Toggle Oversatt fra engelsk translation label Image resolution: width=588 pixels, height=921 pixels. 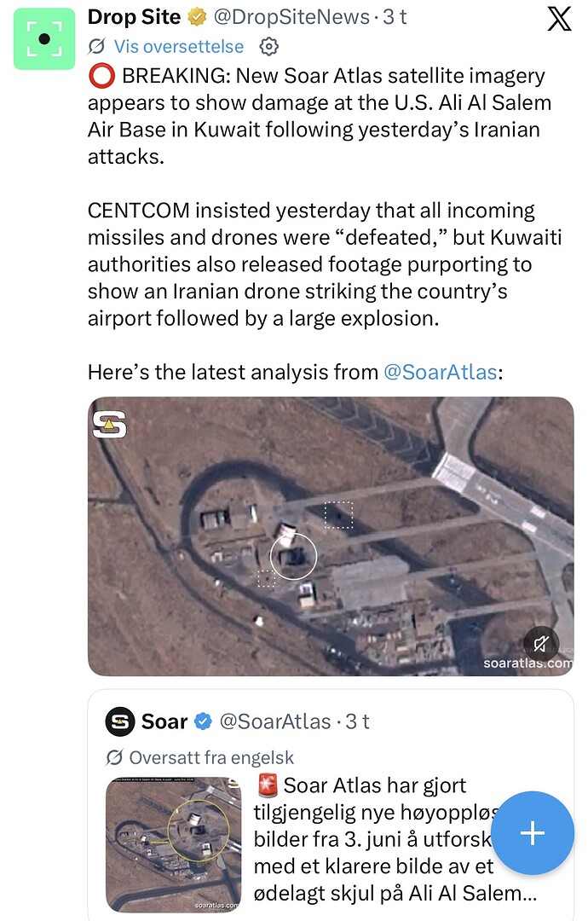200,758
